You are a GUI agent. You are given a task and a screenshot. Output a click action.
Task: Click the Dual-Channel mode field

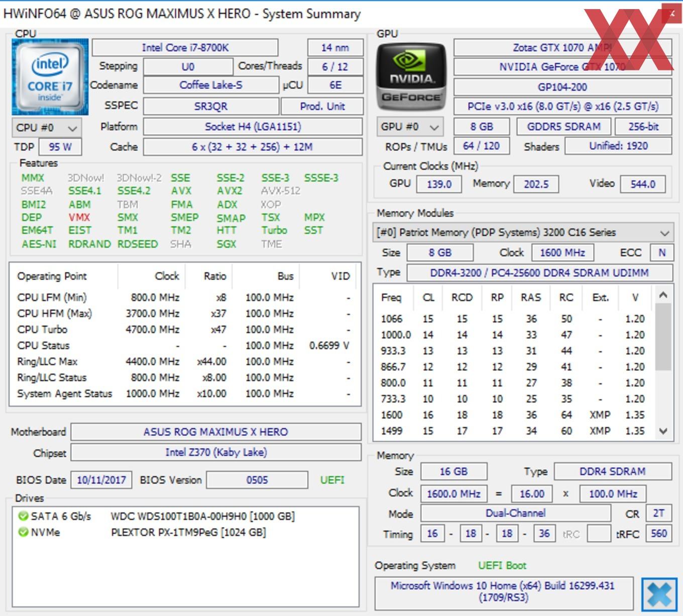point(515,514)
